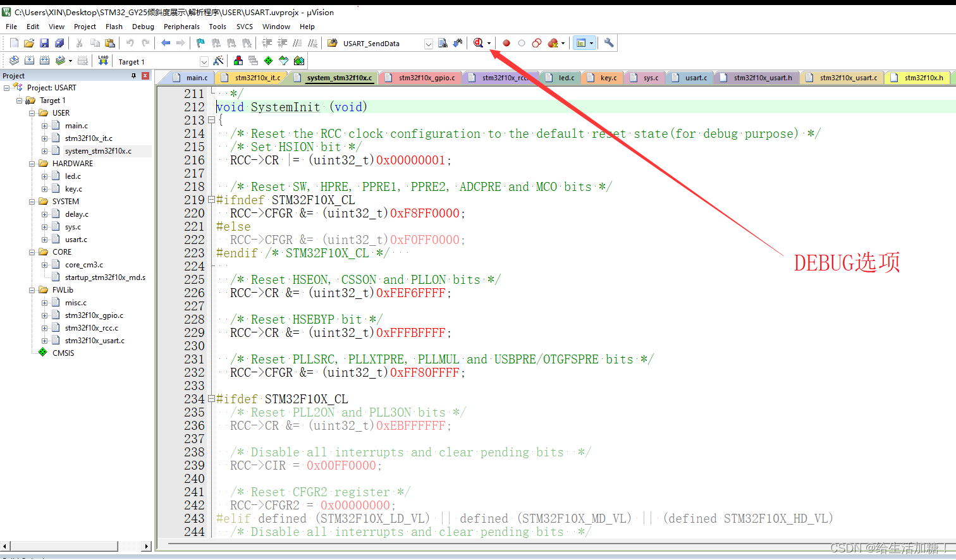Unpin the Project window auto-hide pin
The height and width of the screenshot is (560, 956).
point(133,75)
